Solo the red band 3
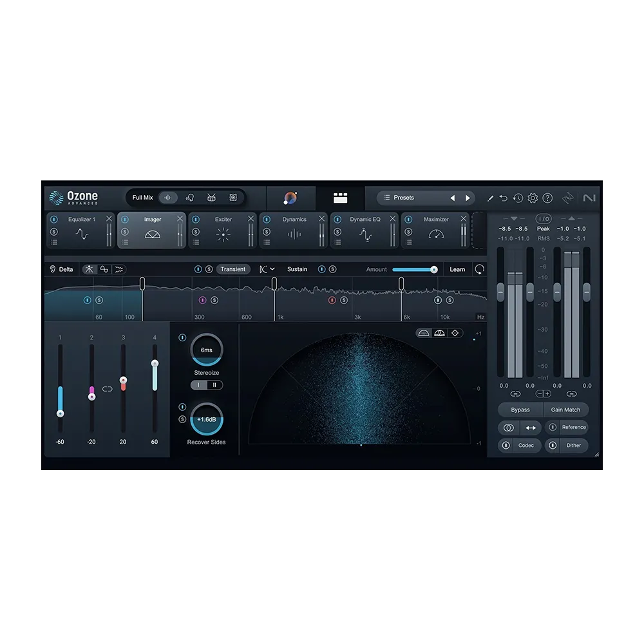Viewport: 644px width, 644px height. coord(344,301)
